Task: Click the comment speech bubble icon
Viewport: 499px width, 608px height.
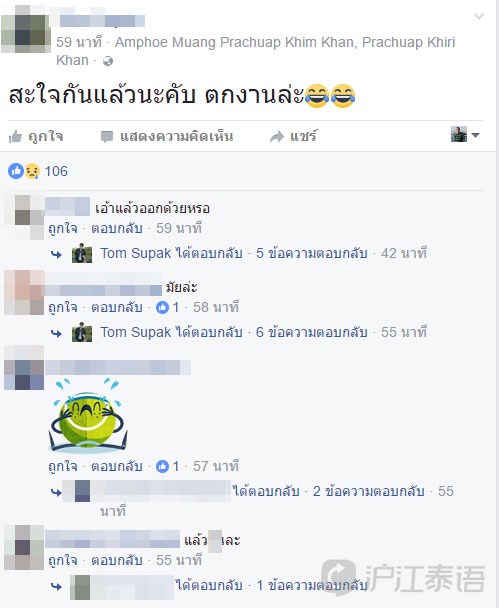Action: (x=107, y=136)
